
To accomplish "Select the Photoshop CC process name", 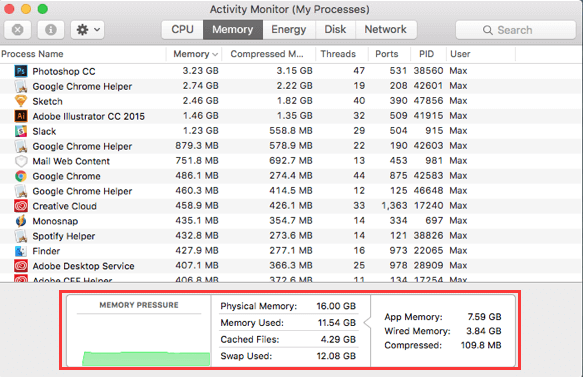I will click(x=64, y=71).
